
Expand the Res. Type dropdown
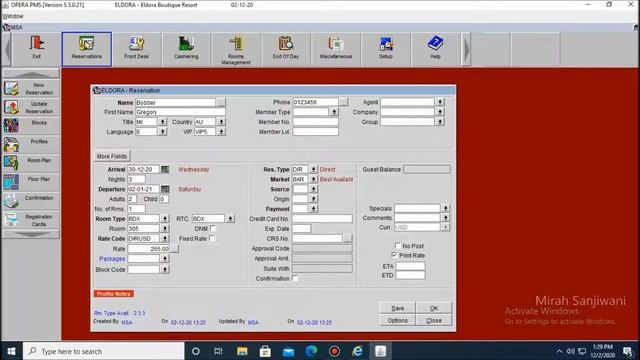coord(313,169)
